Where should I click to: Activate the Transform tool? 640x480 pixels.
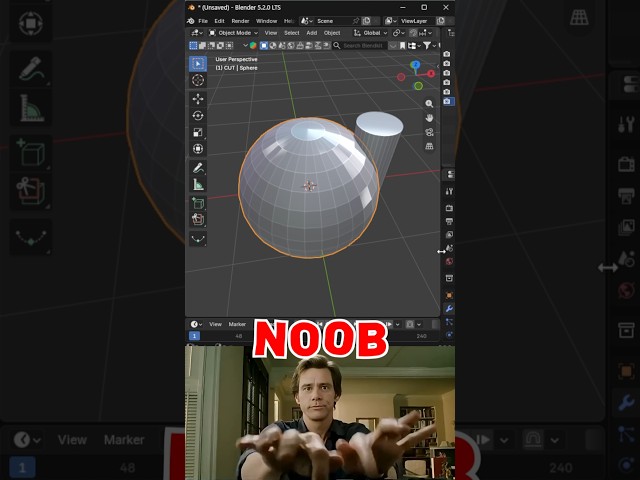coord(198,149)
